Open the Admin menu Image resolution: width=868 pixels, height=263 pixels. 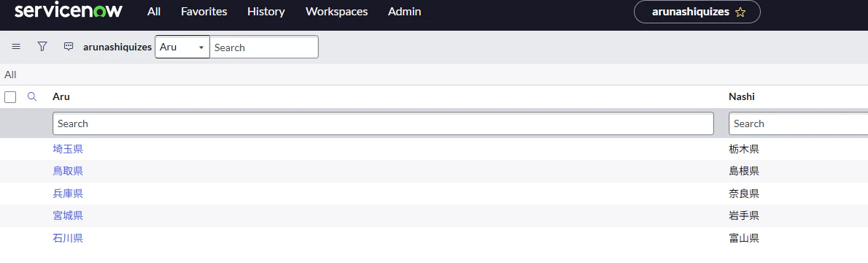[405, 12]
